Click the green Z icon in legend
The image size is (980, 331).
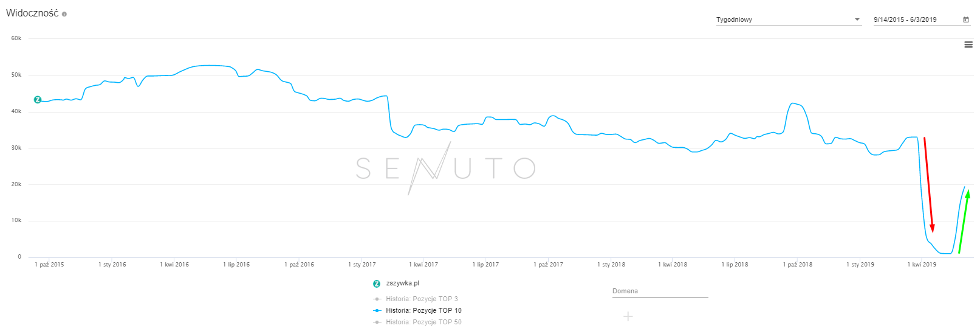[377, 284]
